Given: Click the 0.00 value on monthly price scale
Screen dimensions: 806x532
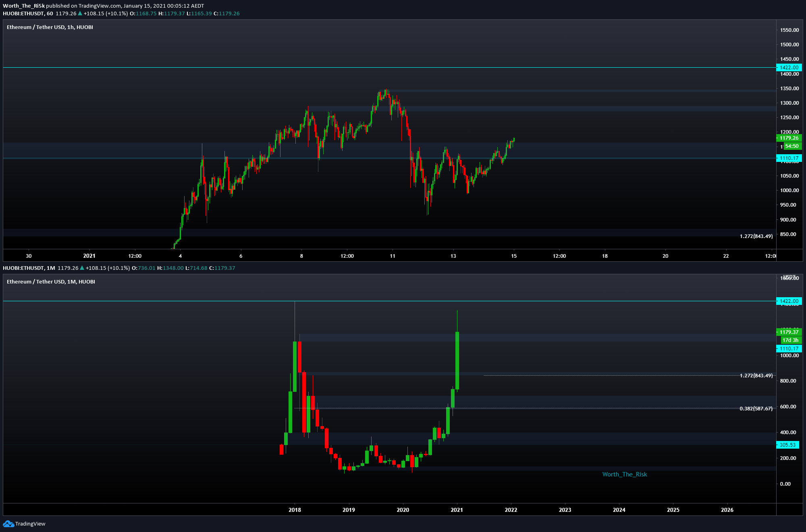Looking at the screenshot, I should 785,484.
